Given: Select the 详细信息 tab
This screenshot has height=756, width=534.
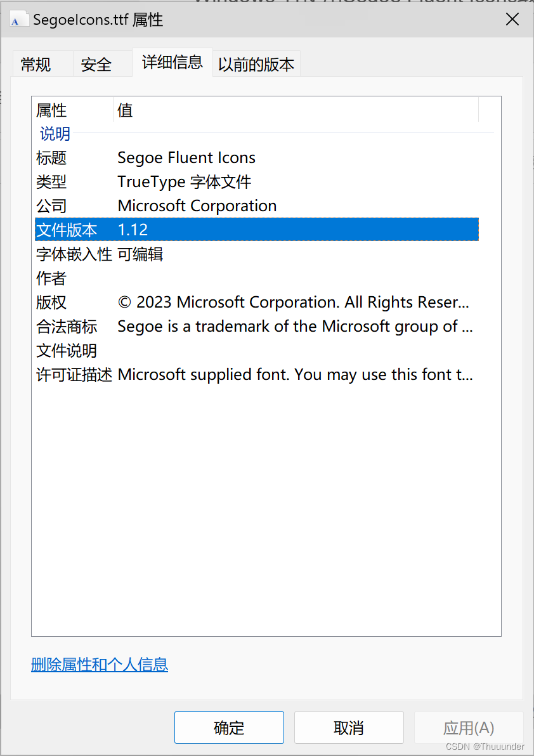Looking at the screenshot, I should [172, 63].
